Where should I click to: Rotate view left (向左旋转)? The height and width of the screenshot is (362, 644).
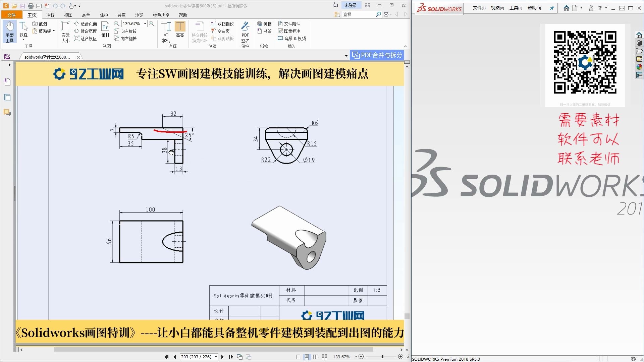(125, 31)
